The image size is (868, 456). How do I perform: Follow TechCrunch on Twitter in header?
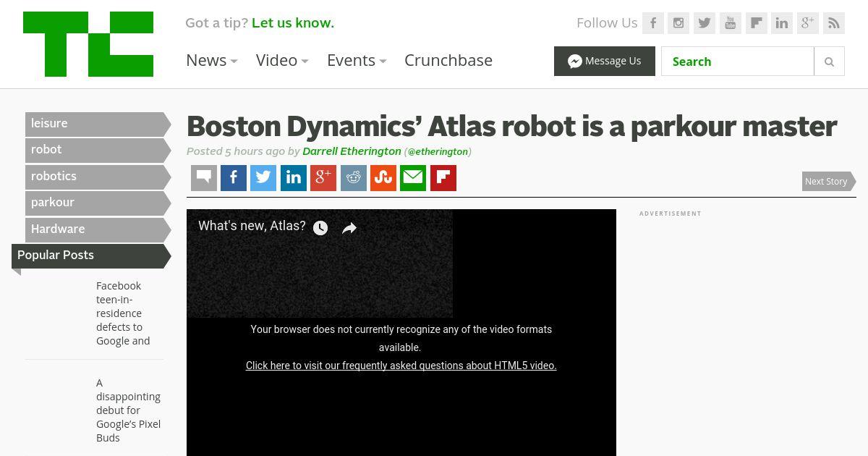(x=705, y=23)
